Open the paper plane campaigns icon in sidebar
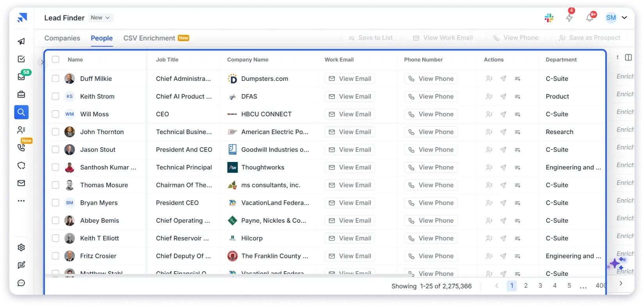Viewport: 644px width, 306px height. point(21,41)
